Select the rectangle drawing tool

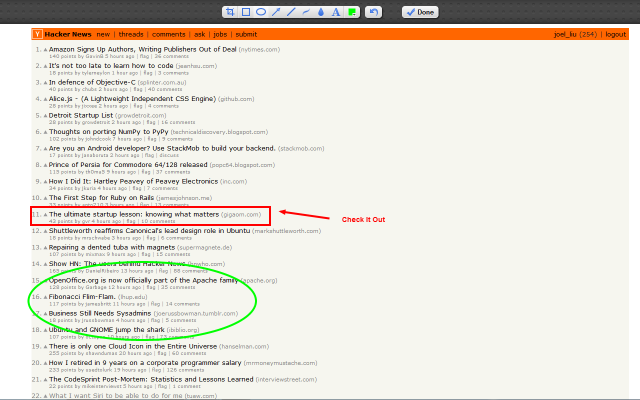(246, 12)
